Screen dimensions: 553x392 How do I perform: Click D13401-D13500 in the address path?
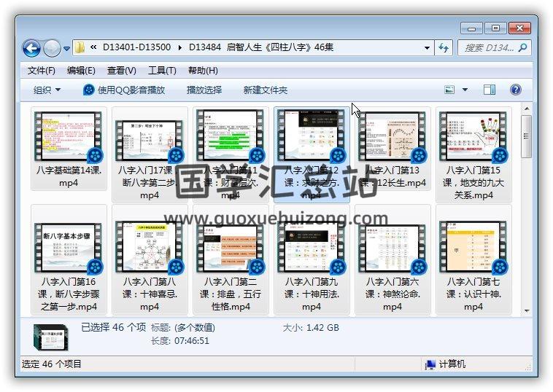137,47
